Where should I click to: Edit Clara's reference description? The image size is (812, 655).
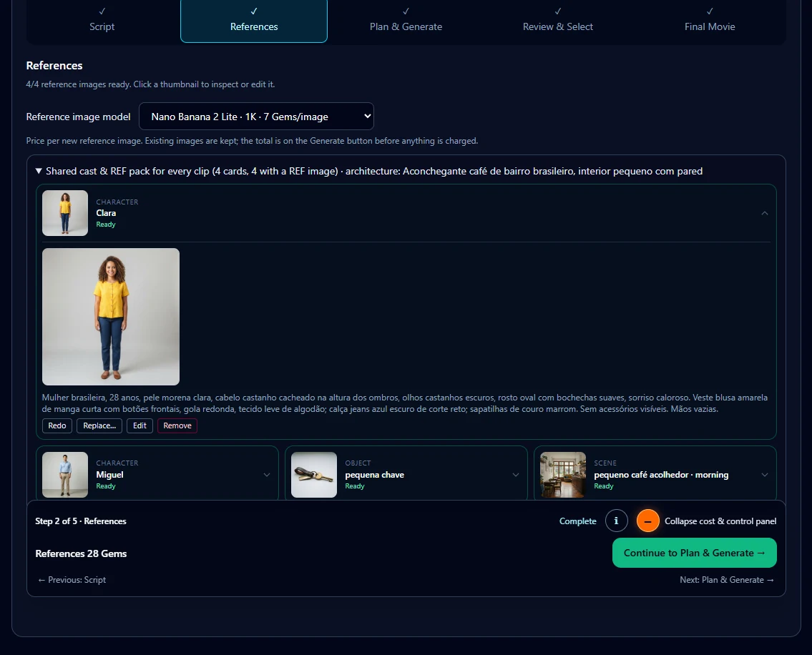[140, 425]
